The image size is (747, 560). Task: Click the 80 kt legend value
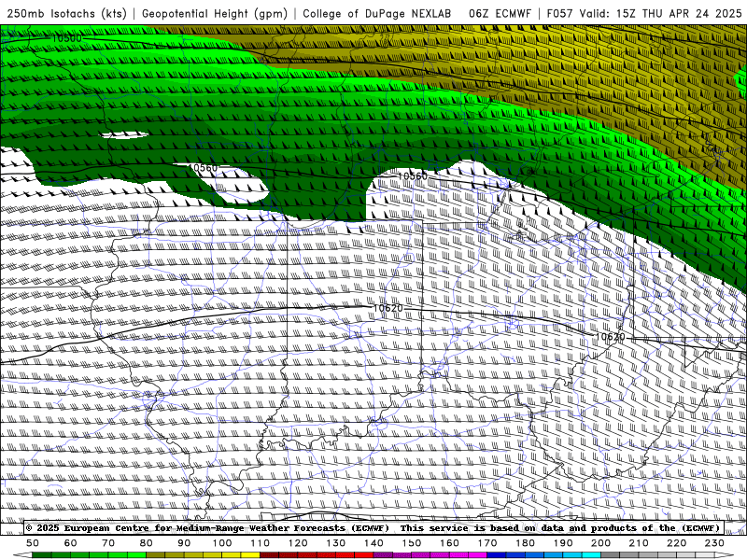point(147,543)
